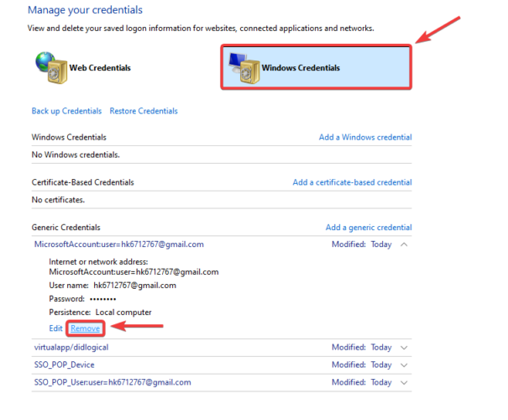Add a certificate-based credential

pos(352,182)
